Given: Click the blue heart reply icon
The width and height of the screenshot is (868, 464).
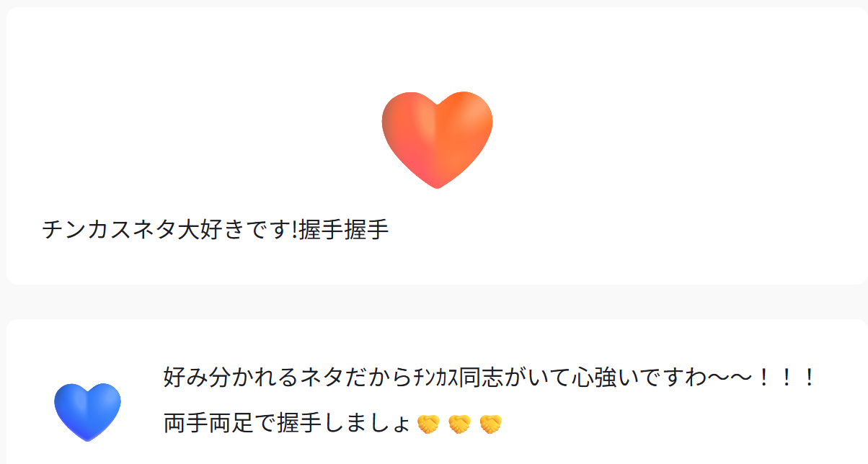Looking at the screenshot, I should pyautogui.click(x=87, y=411).
